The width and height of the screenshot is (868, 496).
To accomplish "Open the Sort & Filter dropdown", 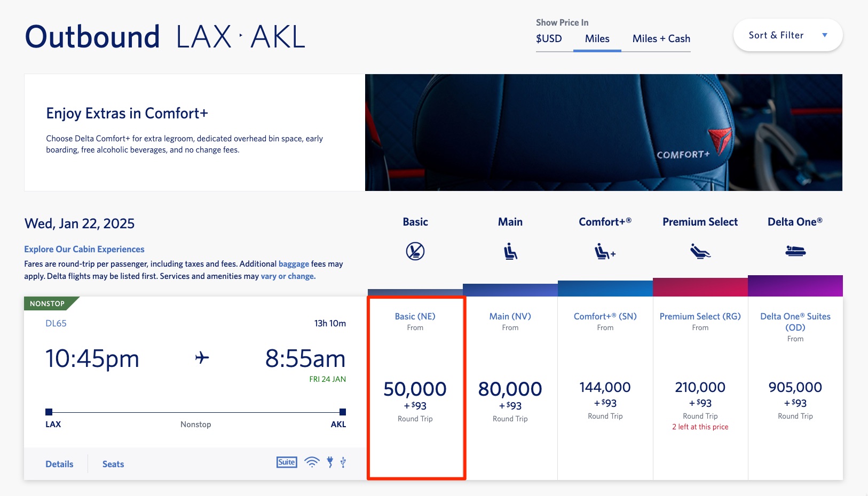I will pos(787,35).
